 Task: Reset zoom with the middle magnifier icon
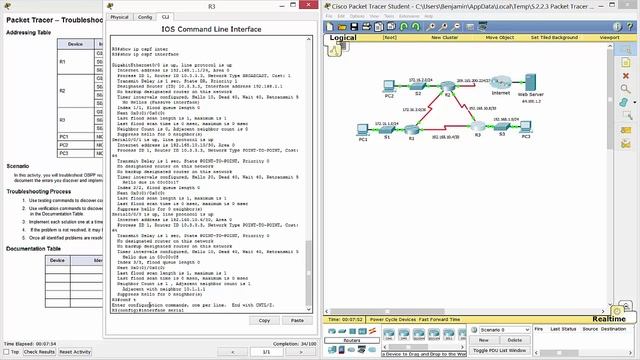443,27
